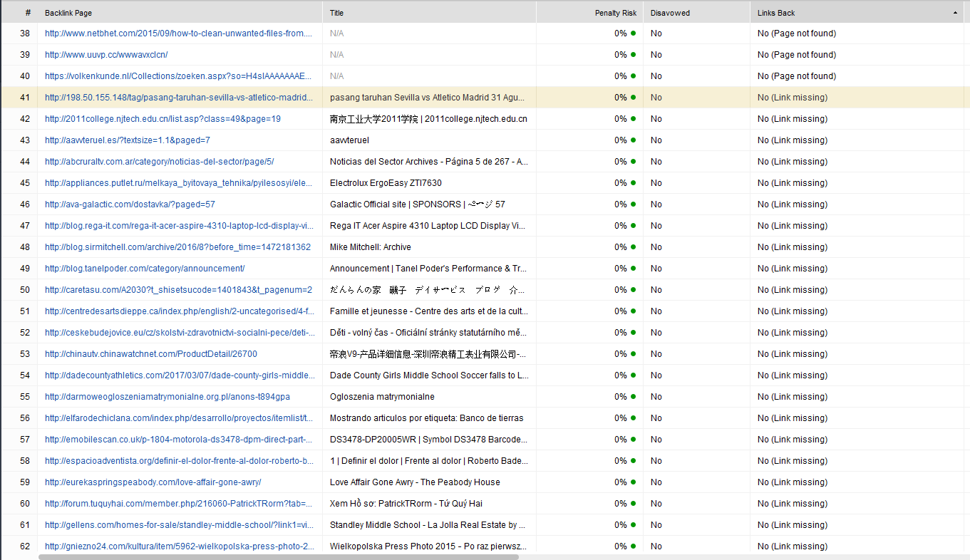
Task: Open the netbhet.com how-to-clean-unwanted-files link
Action: [x=178, y=33]
